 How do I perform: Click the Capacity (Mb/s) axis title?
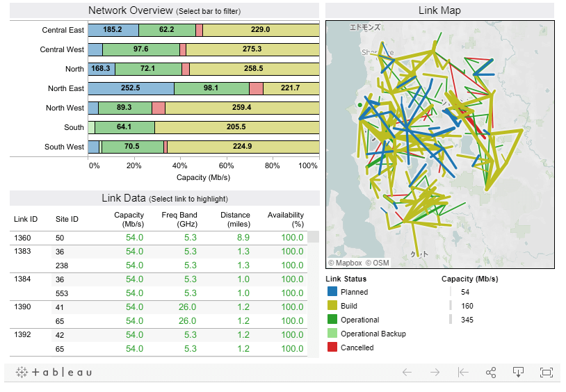tap(203, 177)
